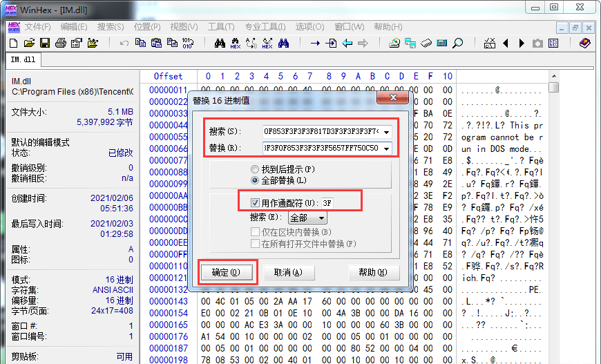This screenshot has width=601, height=364.
Task: Click the Undo arrow icon
Action: 124,43
